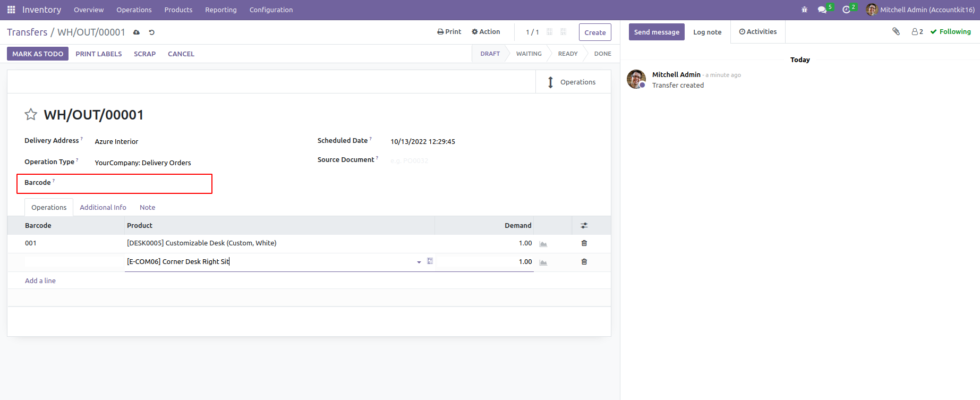
Task: Click Mitchell Admin's avatar in top bar
Action: tap(872, 10)
